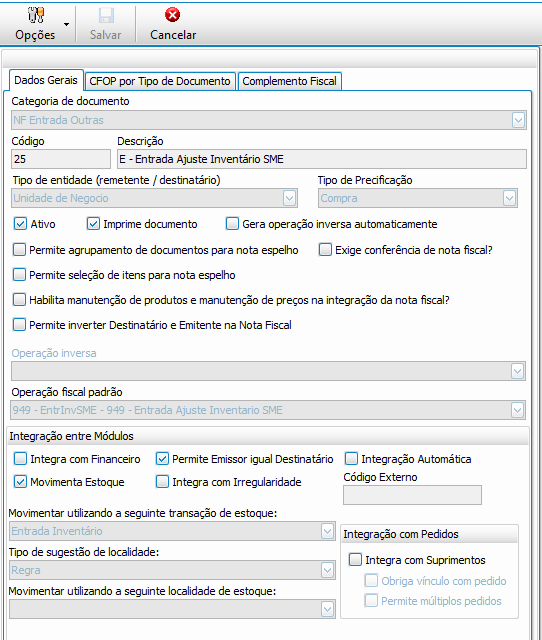Check Integra com Suprimentos option

(x=355, y=560)
